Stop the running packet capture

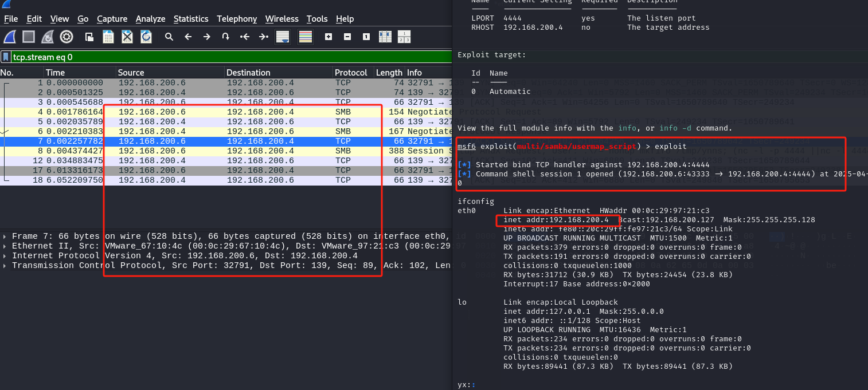[x=29, y=37]
